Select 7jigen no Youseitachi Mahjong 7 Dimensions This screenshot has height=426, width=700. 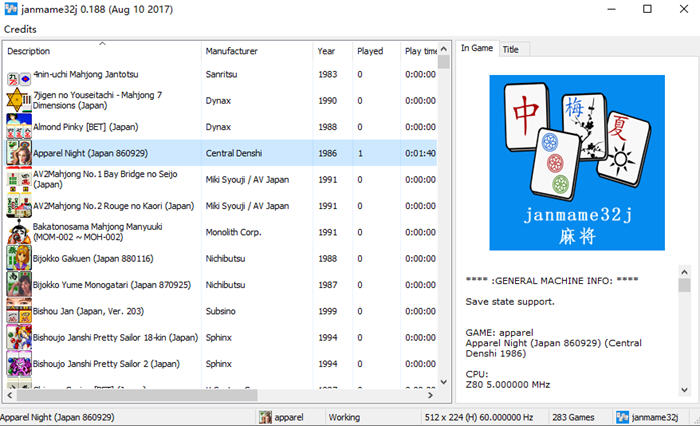[x=97, y=100]
